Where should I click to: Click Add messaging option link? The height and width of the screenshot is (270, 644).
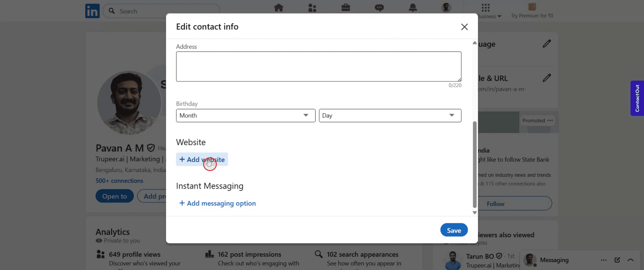[218, 203]
